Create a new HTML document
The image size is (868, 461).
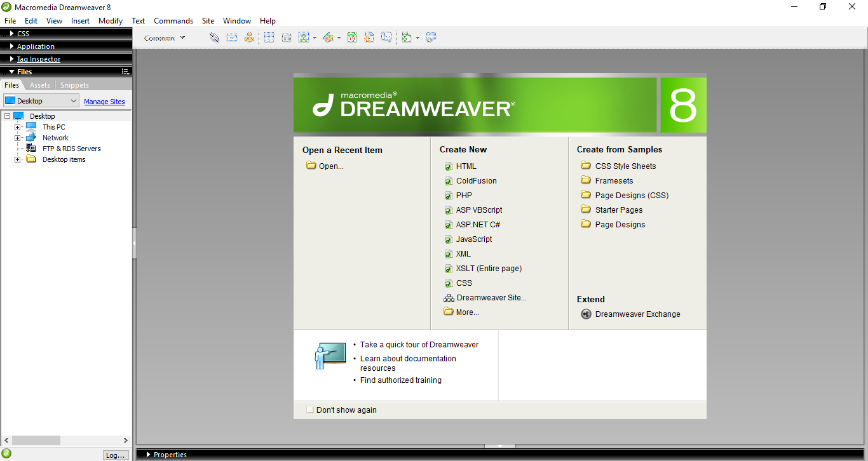coord(460,166)
